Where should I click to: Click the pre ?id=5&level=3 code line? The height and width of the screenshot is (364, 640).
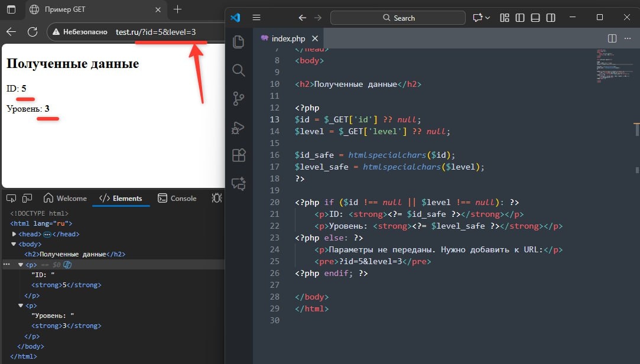pos(372,262)
